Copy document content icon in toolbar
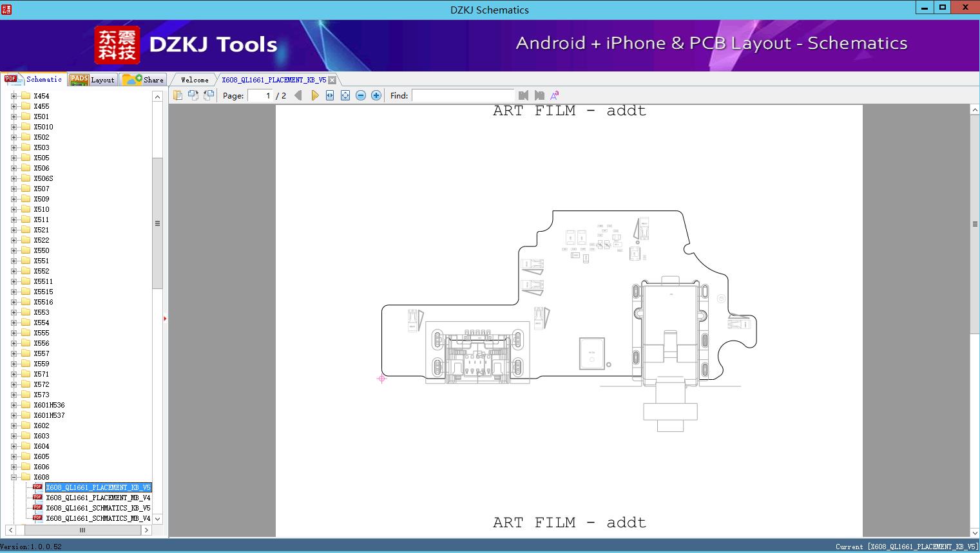The image size is (980, 553). click(178, 95)
